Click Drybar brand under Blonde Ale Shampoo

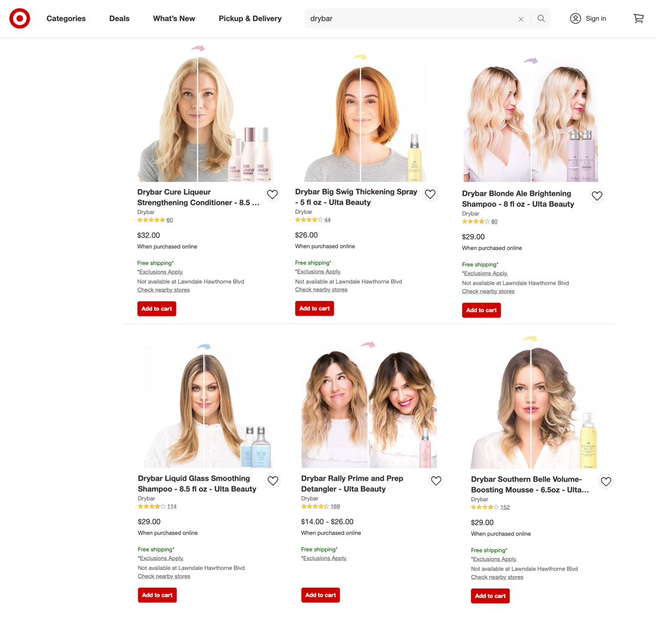pyautogui.click(x=471, y=213)
